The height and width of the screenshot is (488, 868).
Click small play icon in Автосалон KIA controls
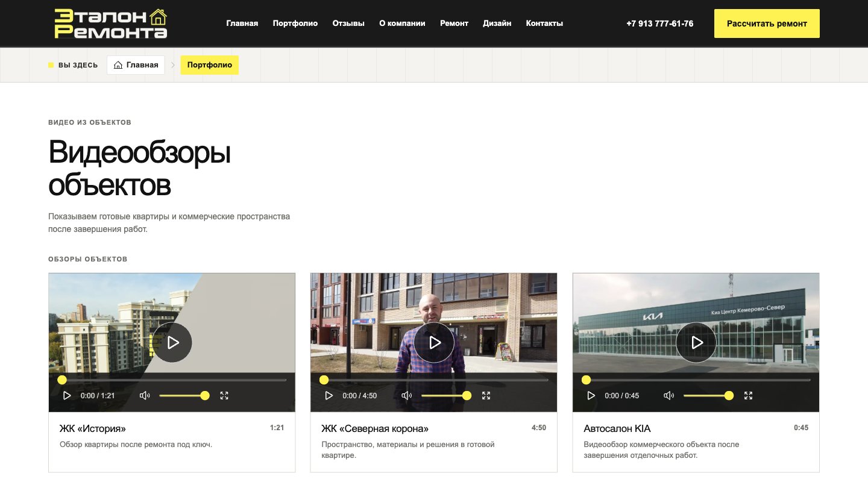[591, 396]
